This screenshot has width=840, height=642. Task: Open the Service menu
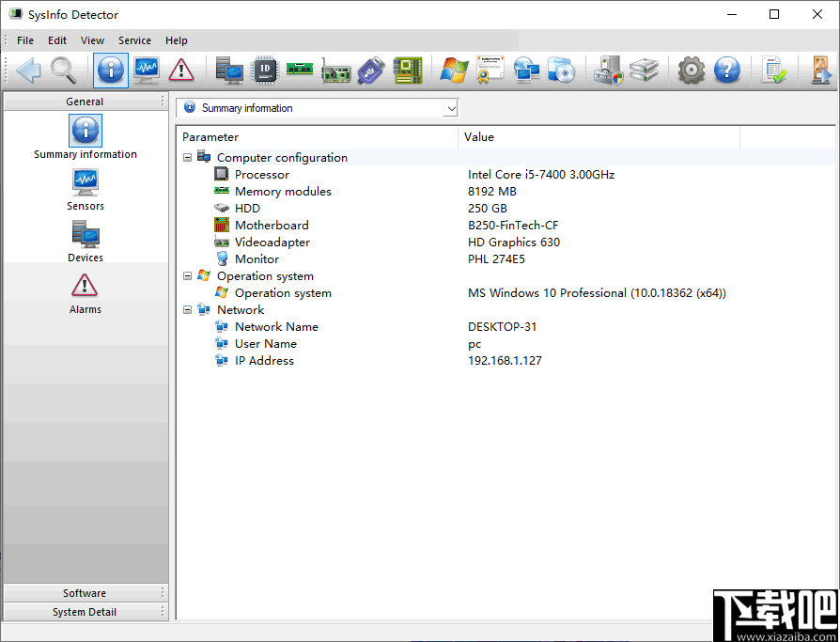click(134, 40)
